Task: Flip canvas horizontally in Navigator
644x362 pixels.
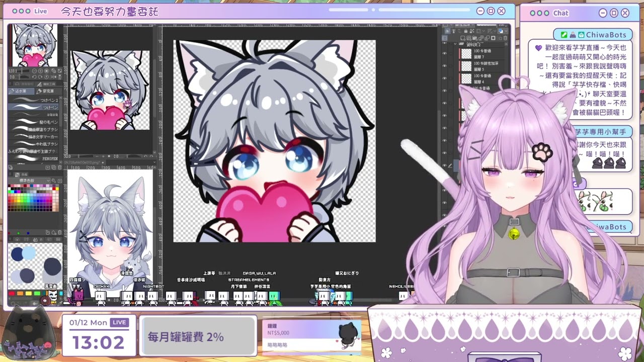Action: (x=54, y=77)
